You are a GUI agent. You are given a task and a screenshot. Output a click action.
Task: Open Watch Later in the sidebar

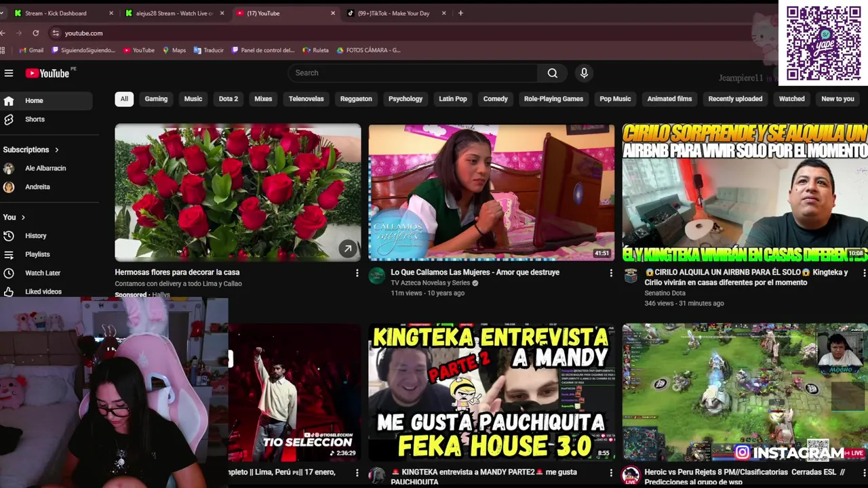click(x=46, y=273)
